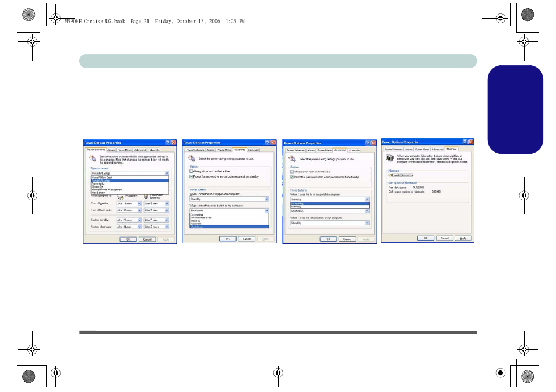Open the sleep button action dropdown

point(367,223)
